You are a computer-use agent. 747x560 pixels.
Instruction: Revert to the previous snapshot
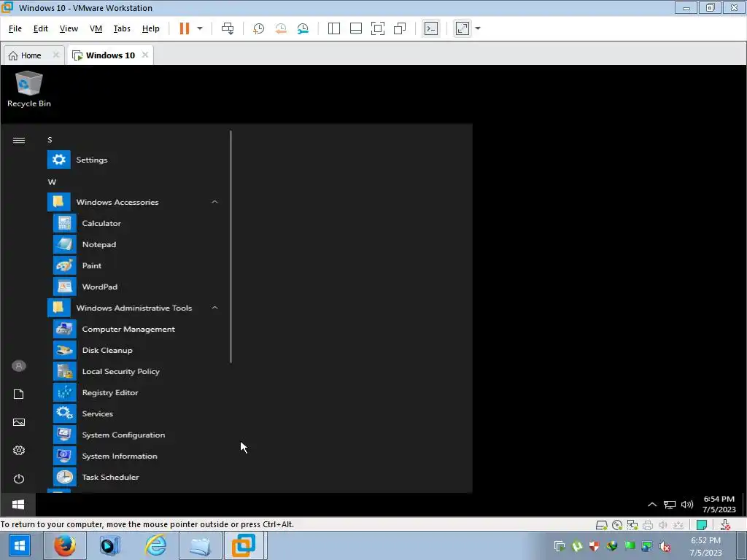[281, 28]
